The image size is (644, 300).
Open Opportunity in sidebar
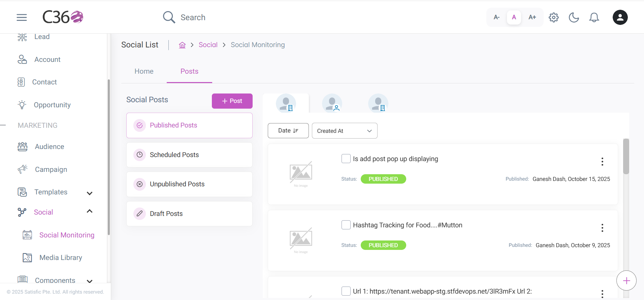click(x=52, y=105)
